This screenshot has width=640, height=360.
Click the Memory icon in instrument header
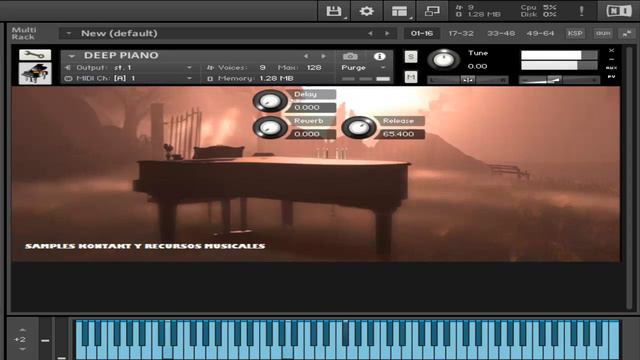pos(210,78)
